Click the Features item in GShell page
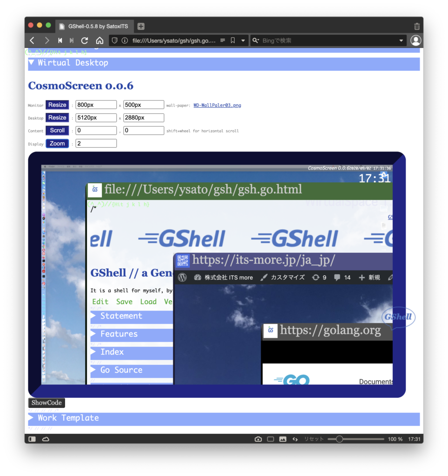 tap(119, 334)
